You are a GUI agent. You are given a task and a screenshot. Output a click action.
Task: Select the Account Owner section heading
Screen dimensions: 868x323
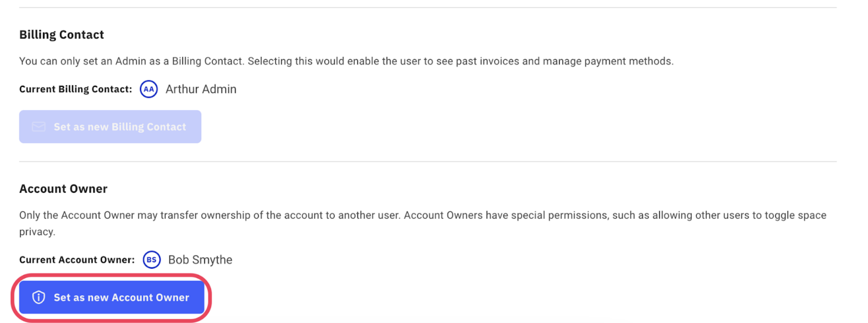click(x=63, y=188)
